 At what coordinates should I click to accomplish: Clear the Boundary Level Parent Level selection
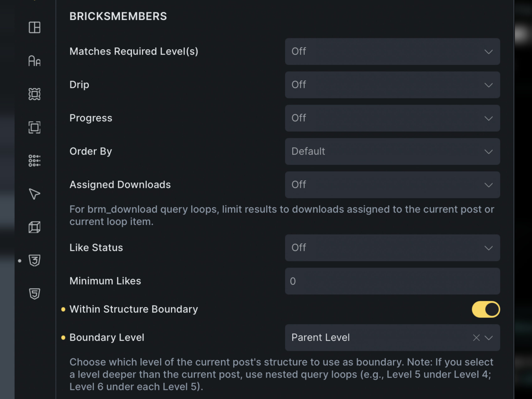point(476,338)
